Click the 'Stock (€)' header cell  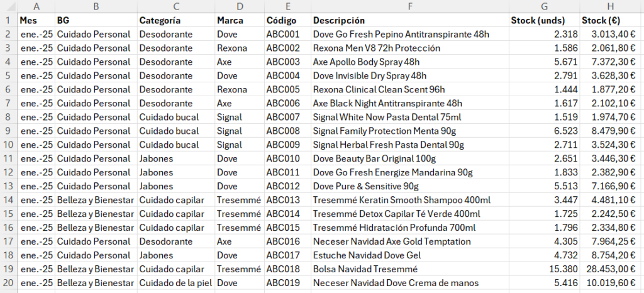[611, 20]
